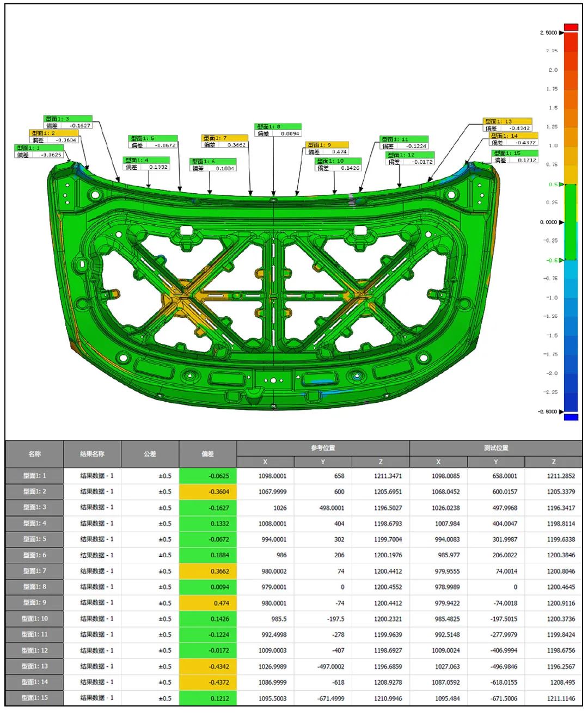The width and height of the screenshot is (588, 713).
Task: Click deviation cell -0.0625 in the table
Action: pos(208,476)
